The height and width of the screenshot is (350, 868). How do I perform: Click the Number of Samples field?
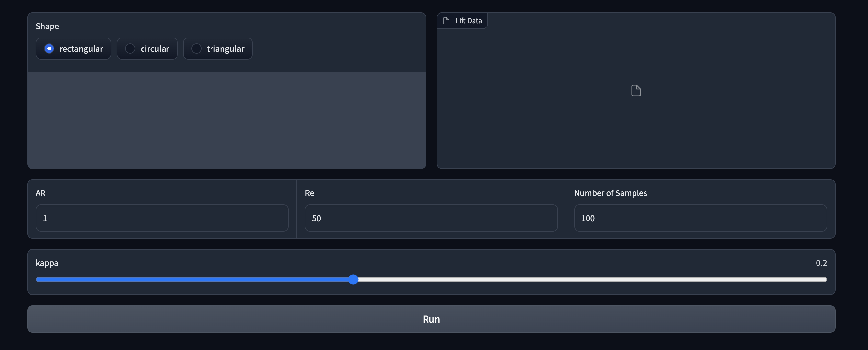point(700,218)
